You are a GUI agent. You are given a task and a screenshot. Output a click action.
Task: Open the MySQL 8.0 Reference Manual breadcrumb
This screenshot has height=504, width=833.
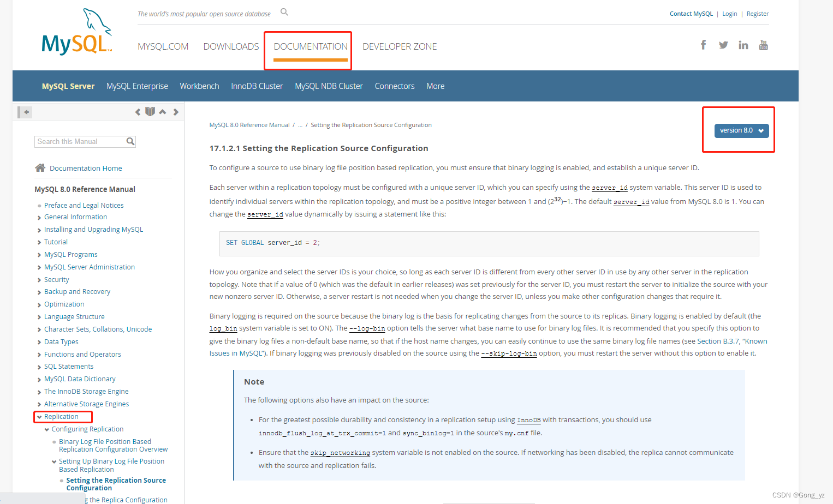[x=249, y=125]
